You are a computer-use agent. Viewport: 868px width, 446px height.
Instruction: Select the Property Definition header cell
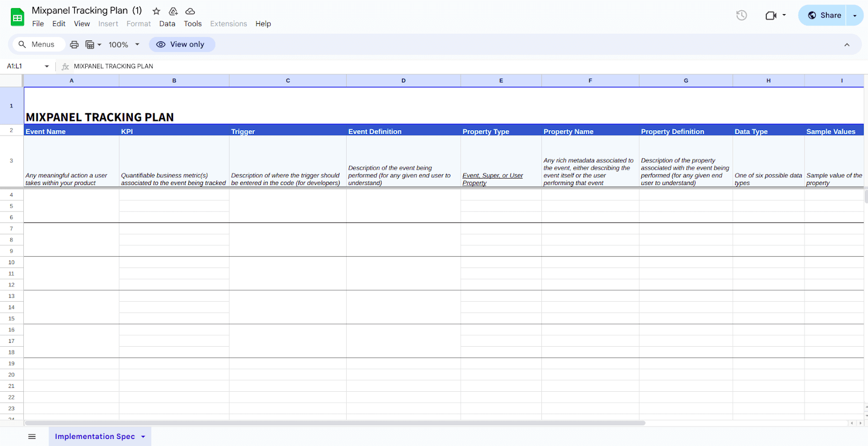click(x=686, y=130)
